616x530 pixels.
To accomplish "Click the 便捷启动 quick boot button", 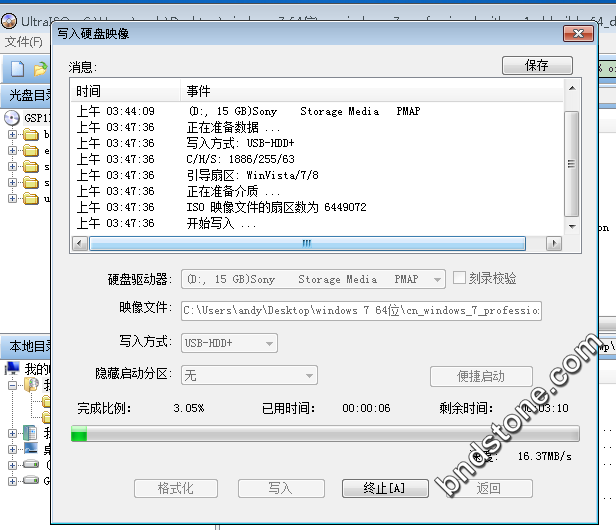I will [481, 376].
